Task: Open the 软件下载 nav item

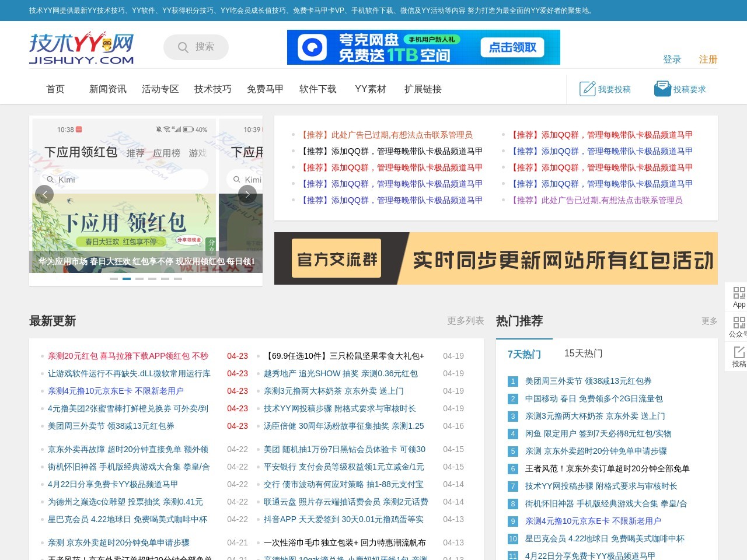Action: [x=318, y=89]
